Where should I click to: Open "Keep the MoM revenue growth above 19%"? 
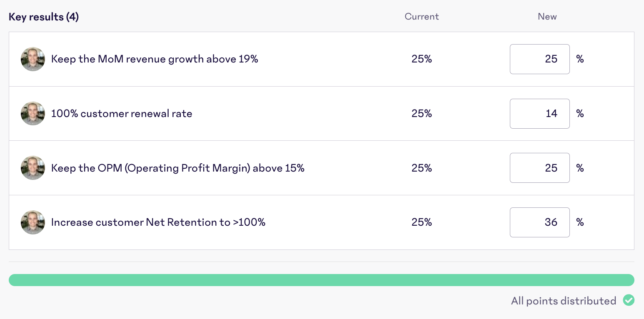(x=155, y=59)
